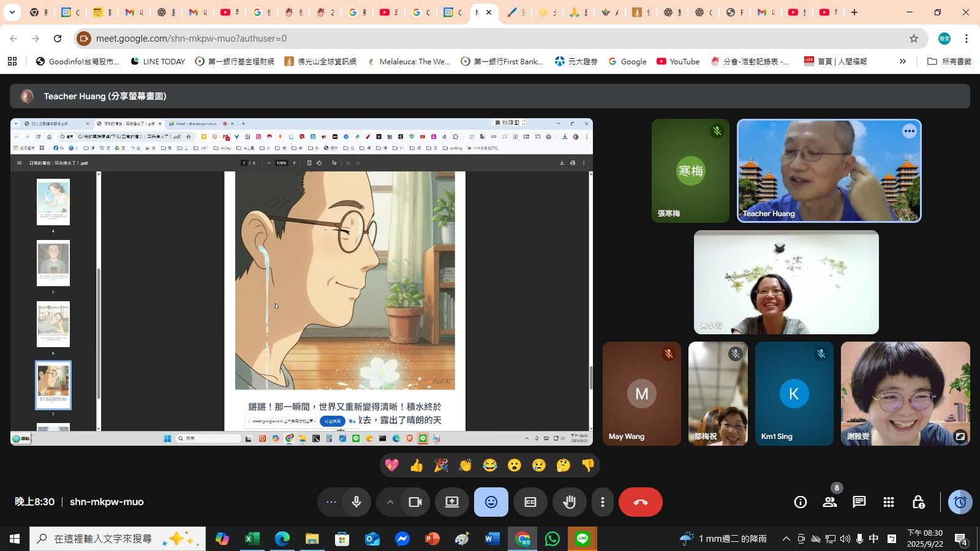980x551 pixels.
Task: Toggle the camera video button
Action: (415, 502)
